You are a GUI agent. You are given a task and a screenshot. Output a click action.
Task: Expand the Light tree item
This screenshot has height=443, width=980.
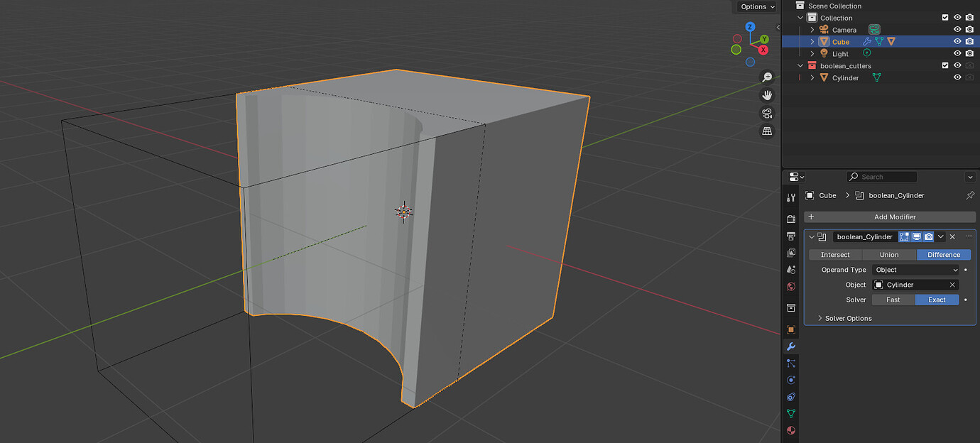(812, 53)
